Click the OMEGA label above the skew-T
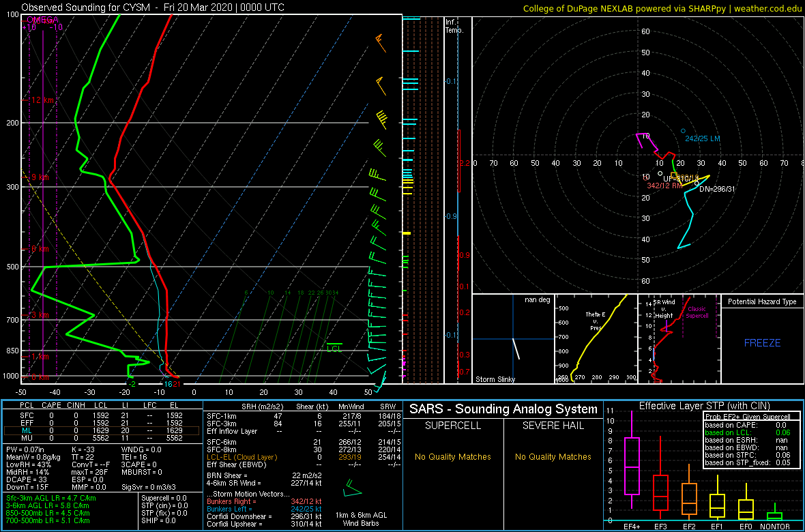Screen dimensions: 805x532 [42, 20]
